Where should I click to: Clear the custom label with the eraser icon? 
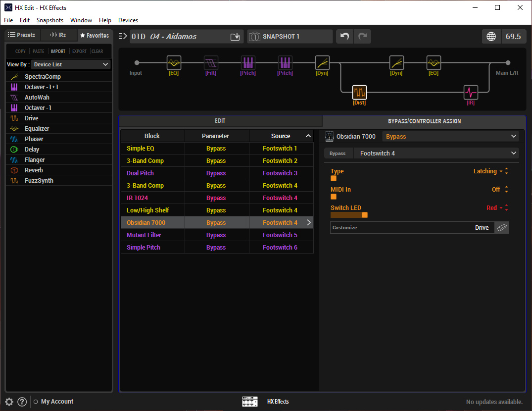pyautogui.click(x=502, y=228)
